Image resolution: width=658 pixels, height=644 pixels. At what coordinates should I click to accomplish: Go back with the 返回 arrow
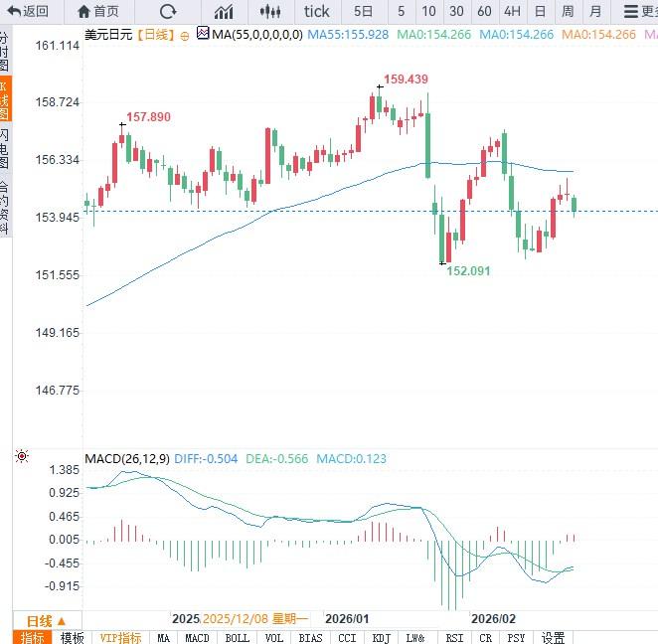pos(27,12)
